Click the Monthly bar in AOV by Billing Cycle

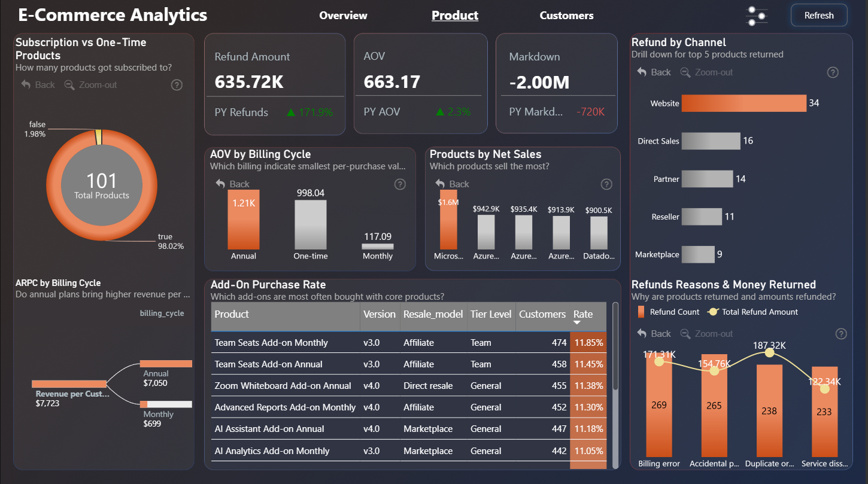pos(378,246)
